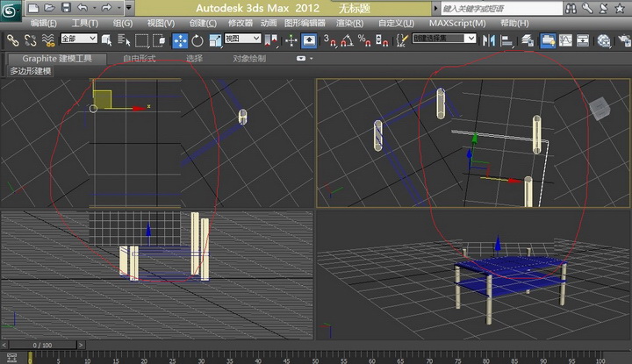Choose the Bind to Space Warp tool

point(48,40)
